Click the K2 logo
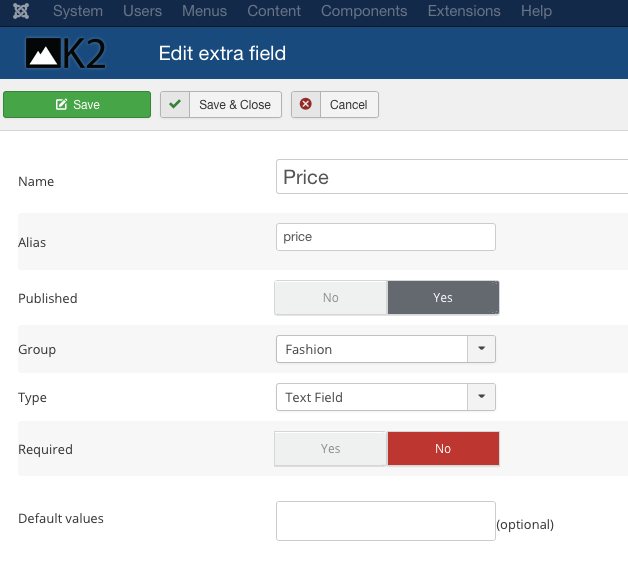628x569 pixels. tap(65, 54)
